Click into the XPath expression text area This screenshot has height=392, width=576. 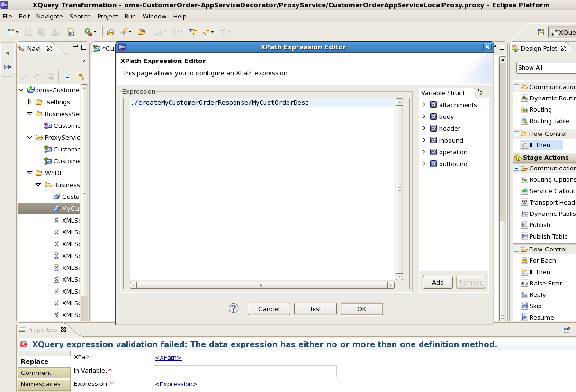point(262,189)
